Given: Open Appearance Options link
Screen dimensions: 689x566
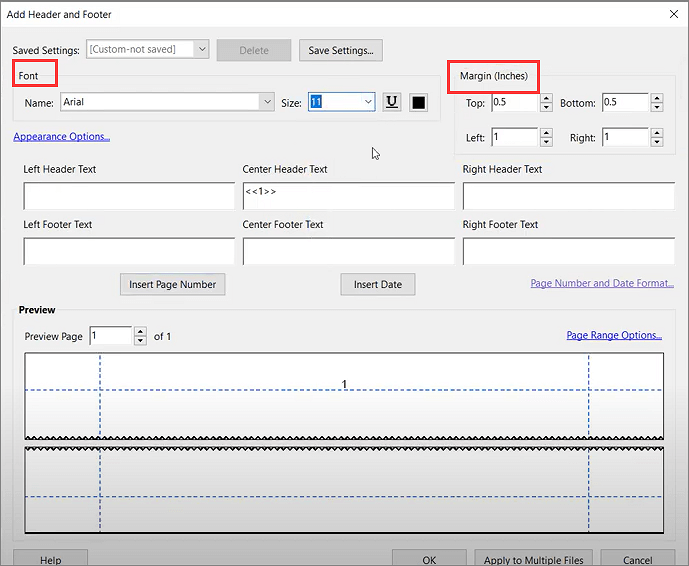Looking at the screenshot, I should [62, 137].
